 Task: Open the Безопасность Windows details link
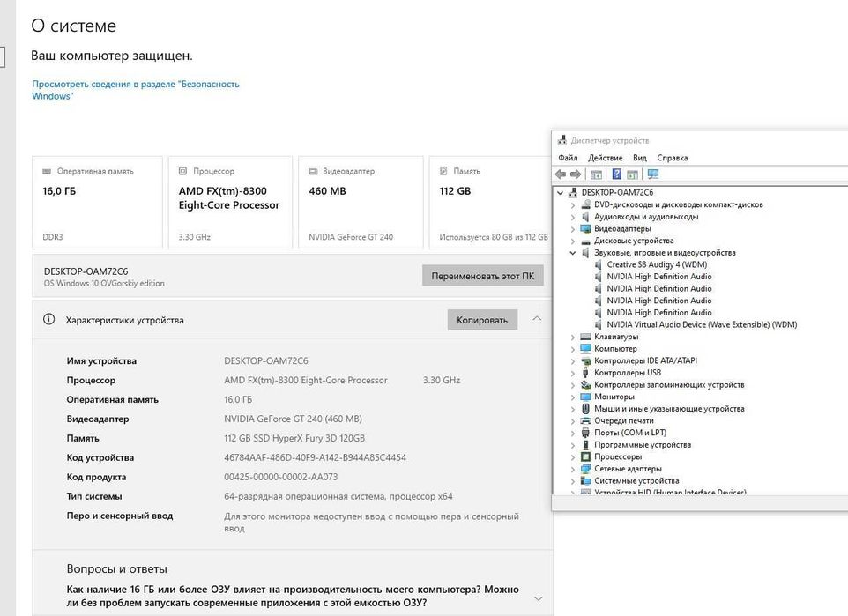[135, 90]
